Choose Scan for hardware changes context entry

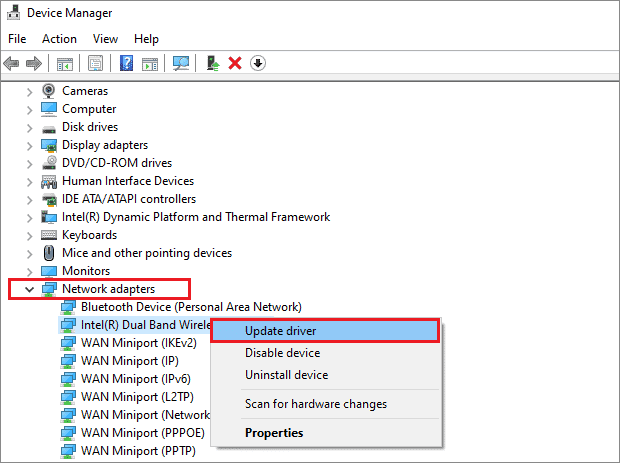[325, 404]
